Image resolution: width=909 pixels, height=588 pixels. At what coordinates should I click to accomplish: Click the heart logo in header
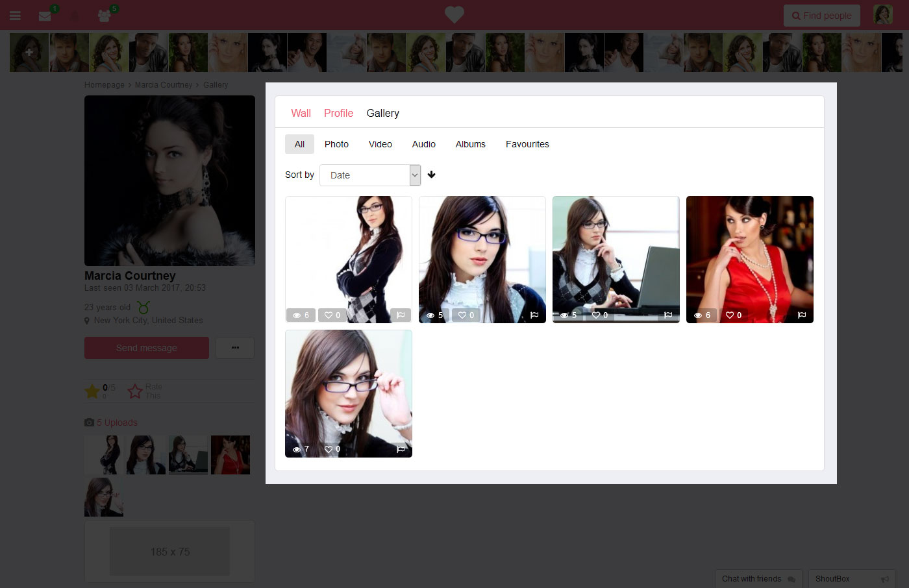click(454, 14)
